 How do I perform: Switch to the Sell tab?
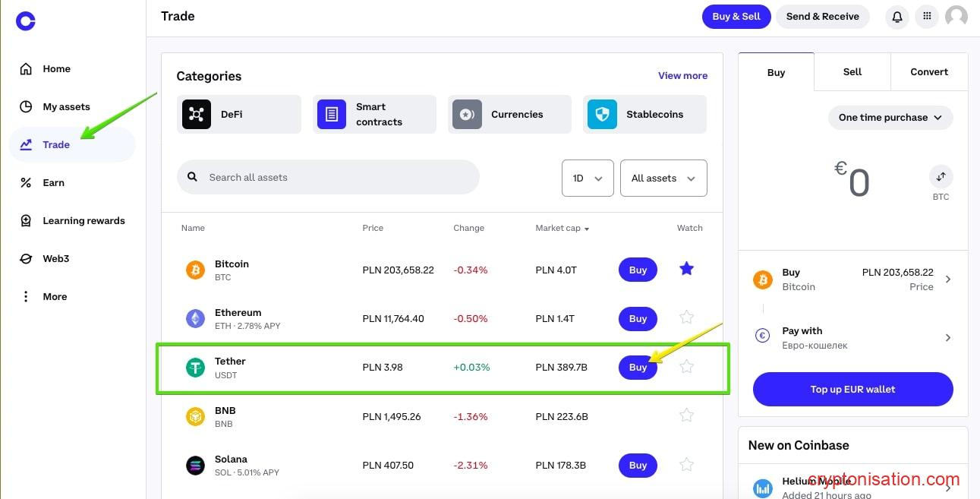coord(852,71)
